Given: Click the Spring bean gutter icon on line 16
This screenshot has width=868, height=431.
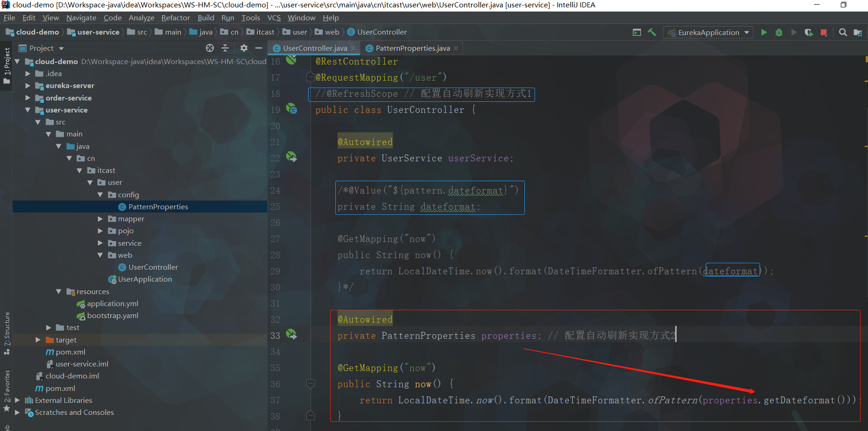Looking at the screenshot, I should pyautogui.click(x=291, y=60).
